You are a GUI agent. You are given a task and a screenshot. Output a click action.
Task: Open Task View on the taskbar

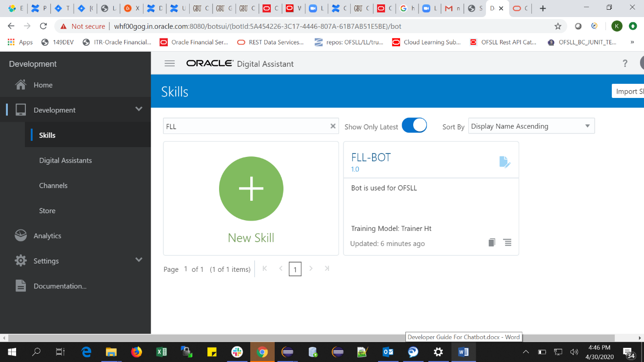[x=60, y=352]
